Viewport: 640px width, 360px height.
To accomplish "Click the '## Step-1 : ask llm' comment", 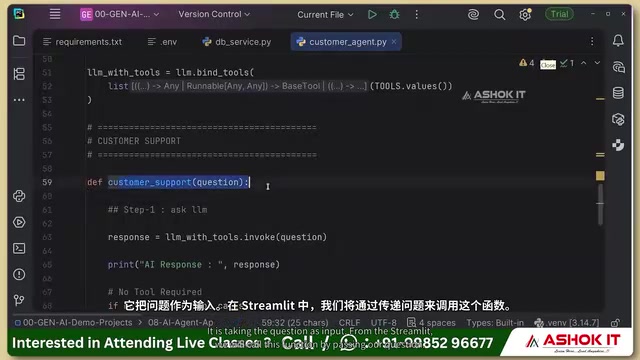I will click(158, 210).
